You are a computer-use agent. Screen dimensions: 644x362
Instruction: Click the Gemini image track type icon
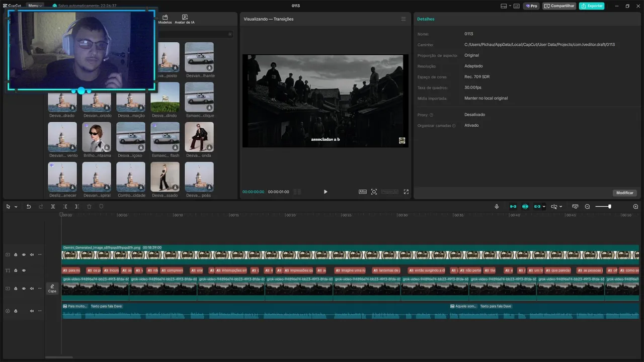click(x=8, y=255)
